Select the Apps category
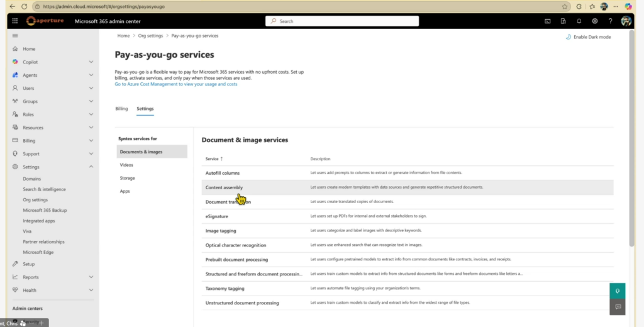This screenshot has width=644, height=327. pos(125,191)
